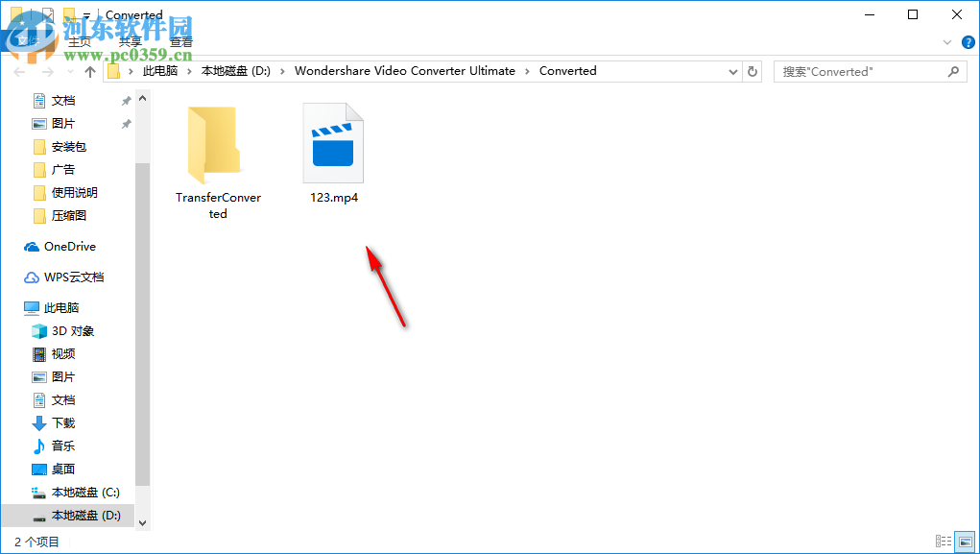Click the 音乐 note icon
980x554 pixels.
click(39, 446)
